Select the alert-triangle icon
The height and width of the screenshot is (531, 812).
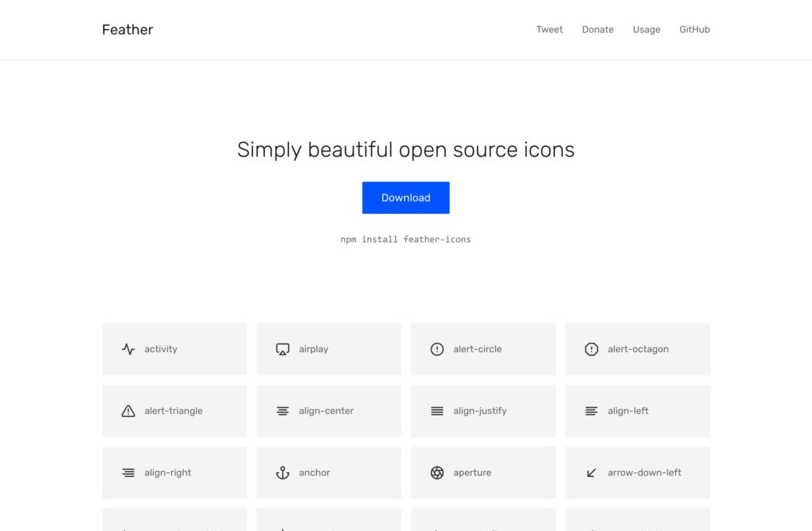[x=174, y=411]
